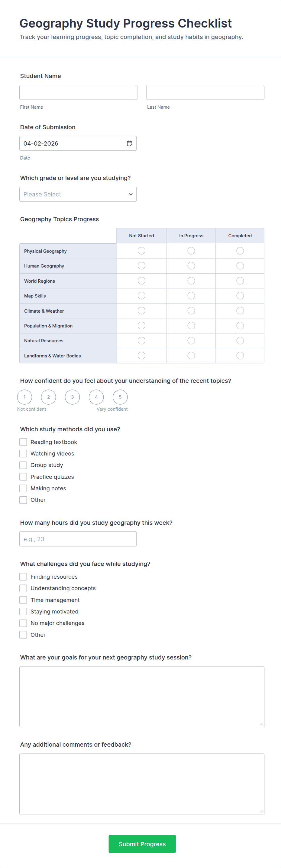Check the Reading textbook option
Image resolution: width=281 pixels, height=868 pixels.
[x=23, y=442]
